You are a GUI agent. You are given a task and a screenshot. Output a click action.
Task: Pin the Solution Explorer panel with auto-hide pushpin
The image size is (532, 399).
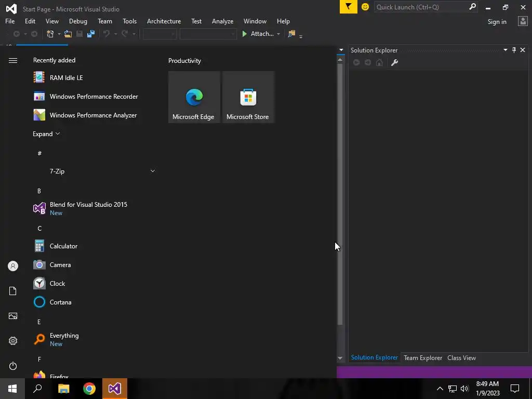(x=514, y=50)
